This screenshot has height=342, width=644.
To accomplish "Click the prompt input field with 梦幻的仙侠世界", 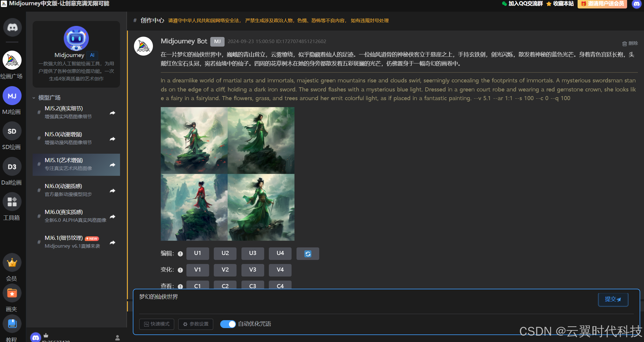I will 366,301.
